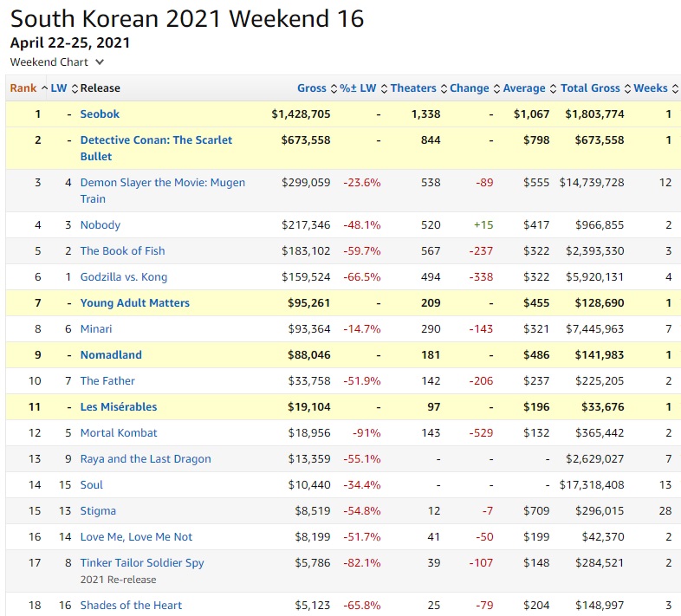681x616 pixels.
Task: Select the Minari release link
Action: coord(96,329)
